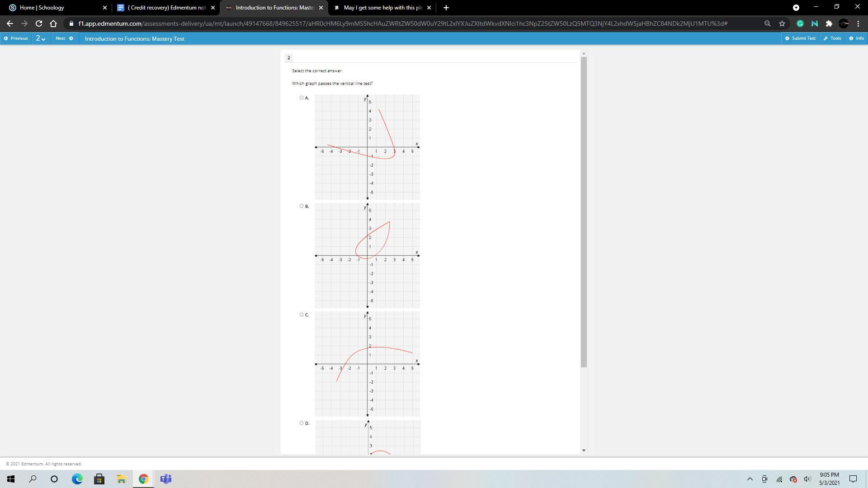Open the Info panel

click(856, 38)
